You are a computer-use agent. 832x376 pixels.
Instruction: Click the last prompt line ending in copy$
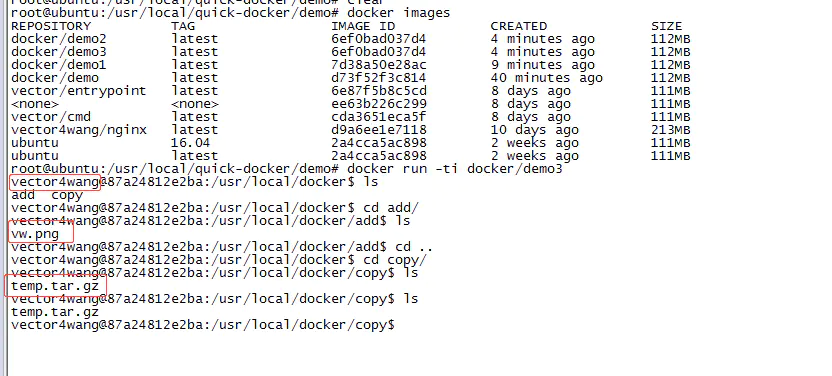[203, 325]
